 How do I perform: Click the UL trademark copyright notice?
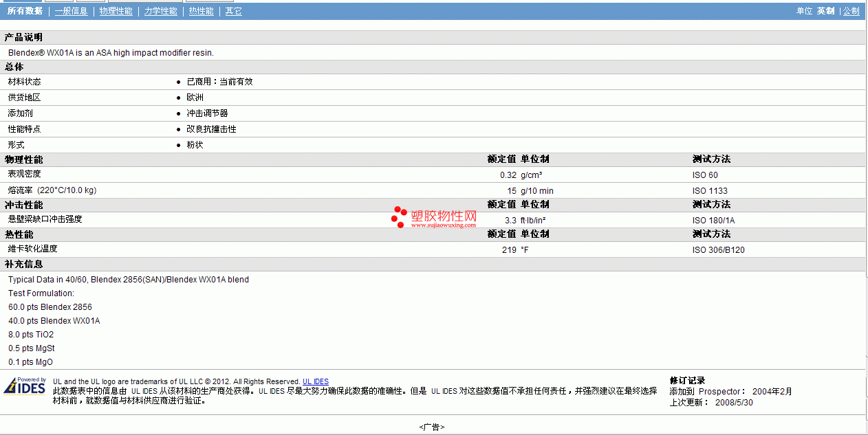[x=177, y=381]
